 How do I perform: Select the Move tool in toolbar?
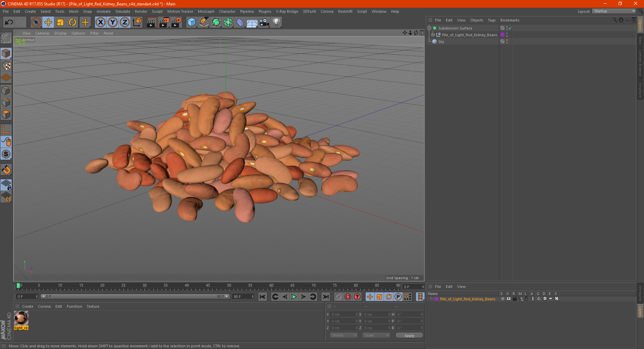pyautogui.click(x=48, y=22)
